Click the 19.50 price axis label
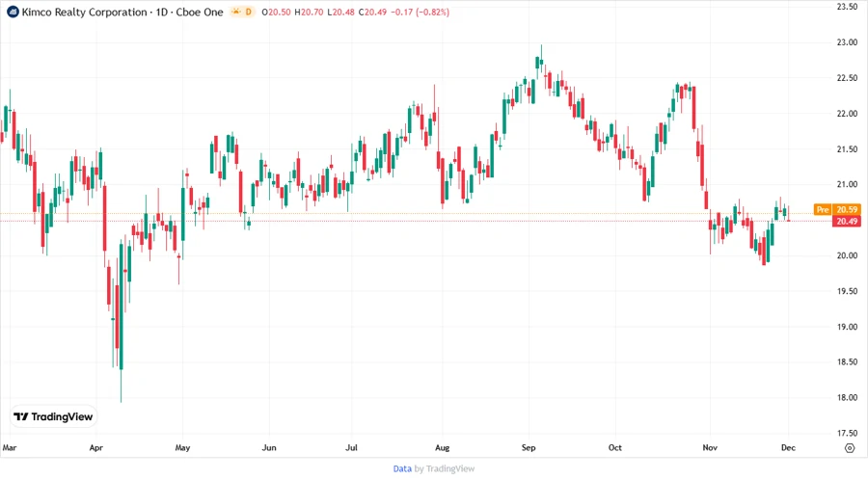868x480 pixels. point(847,291)
